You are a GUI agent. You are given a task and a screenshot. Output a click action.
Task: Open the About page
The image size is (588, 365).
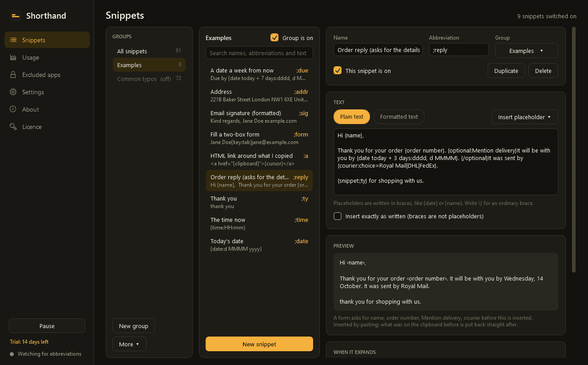tap(47, 109)
